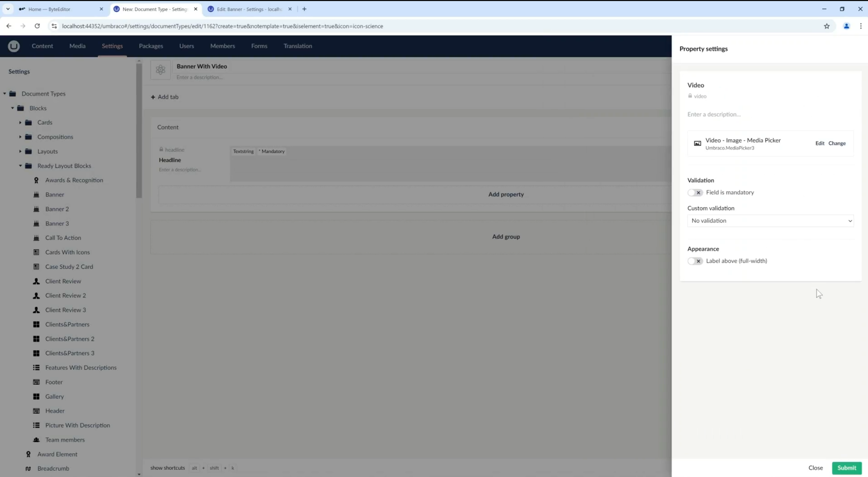The image size is (868, 477).
Task: Click the Client Review user icon
Action: tap(36, 281)
